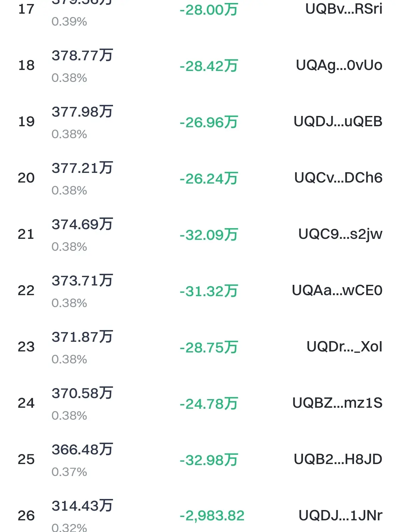The height and width of the screenshot is (532, 400).
Task: Open wallet address UQB2...H8JD
Action: tap(338, 459)
